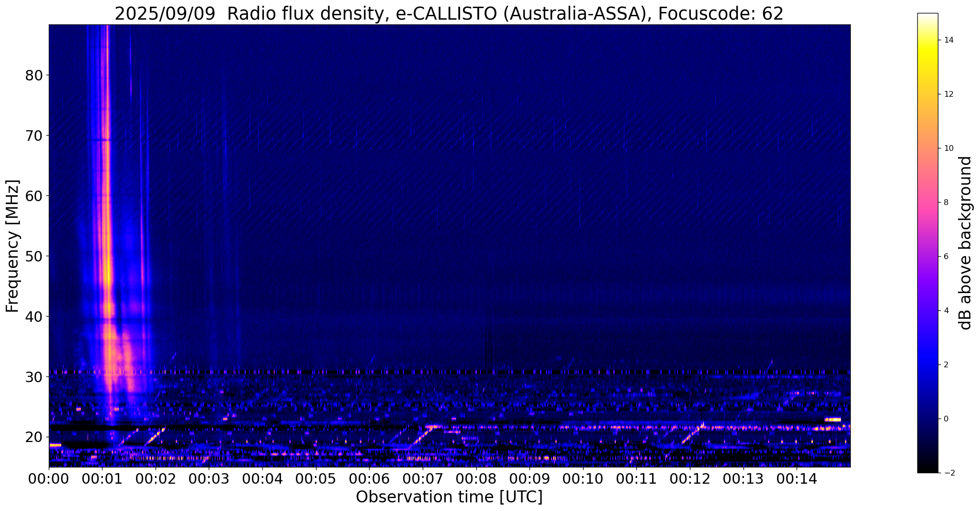Click the 0 tick label on the colorbar
This screenshot has width=980, height=511.
point(946,419)
